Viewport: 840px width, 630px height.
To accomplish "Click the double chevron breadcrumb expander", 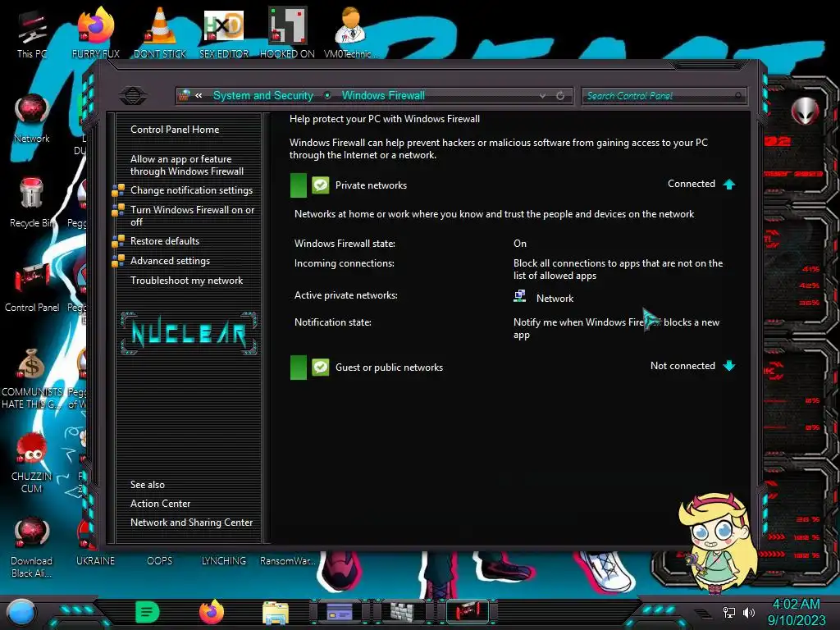I will [x=199, y=95].
